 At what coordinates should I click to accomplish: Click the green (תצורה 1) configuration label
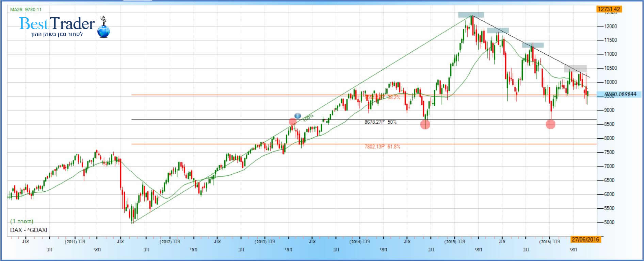(x=22, y=221)
